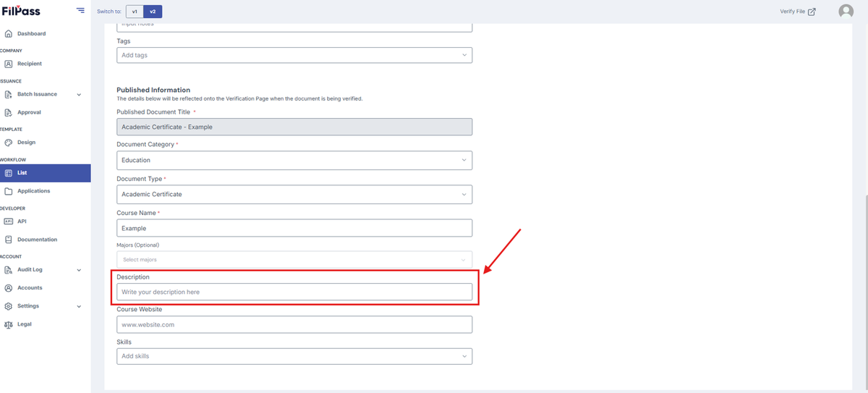
Task: Click the Verify File external-link icon
Action: 812,12
